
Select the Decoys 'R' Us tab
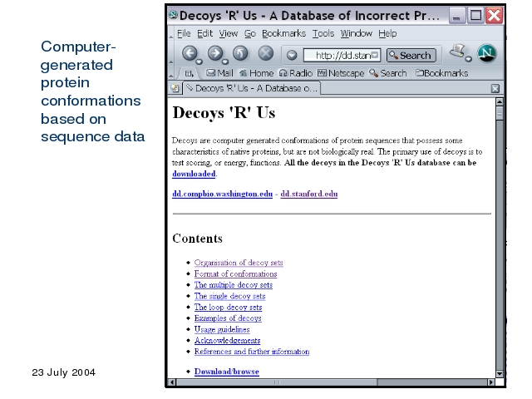[249, 88]
